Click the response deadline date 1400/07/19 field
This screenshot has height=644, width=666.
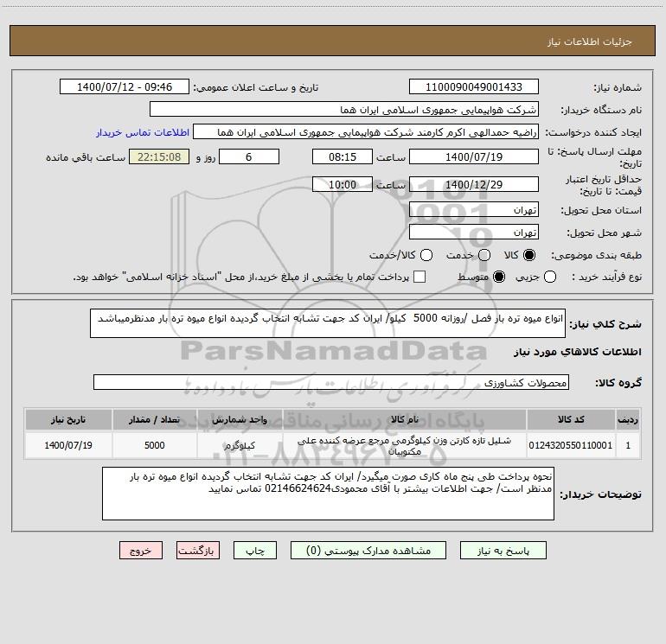coord(474,156)
